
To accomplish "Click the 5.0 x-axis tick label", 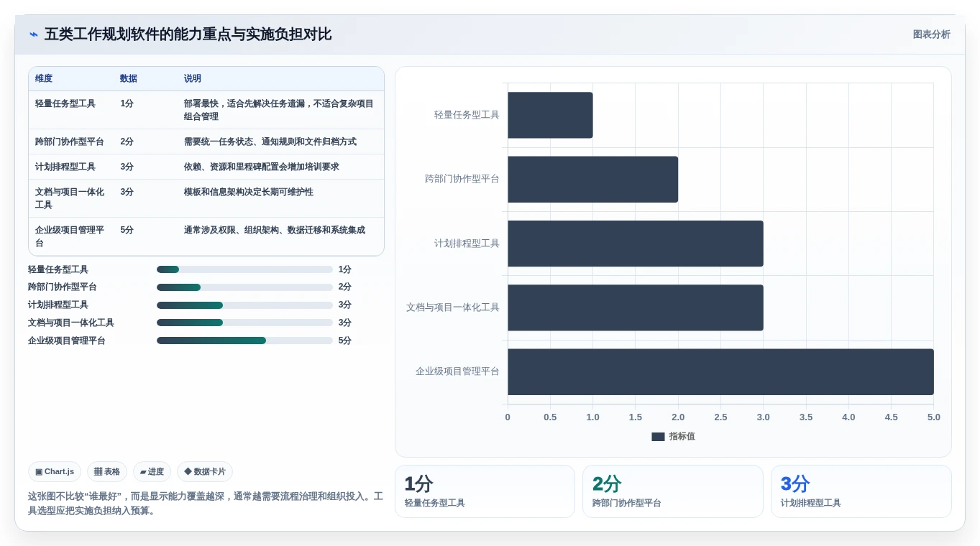I will (x=933, y=417).
